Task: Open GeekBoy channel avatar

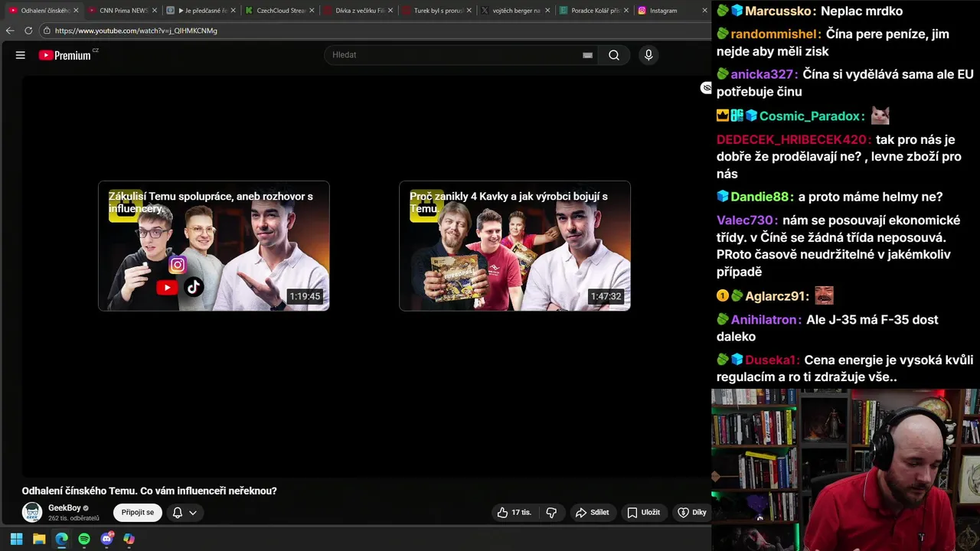Action: click(32, 513)
